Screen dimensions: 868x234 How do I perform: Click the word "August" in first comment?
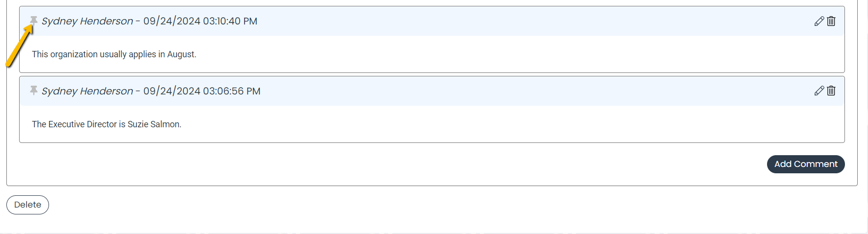point(182,54)
